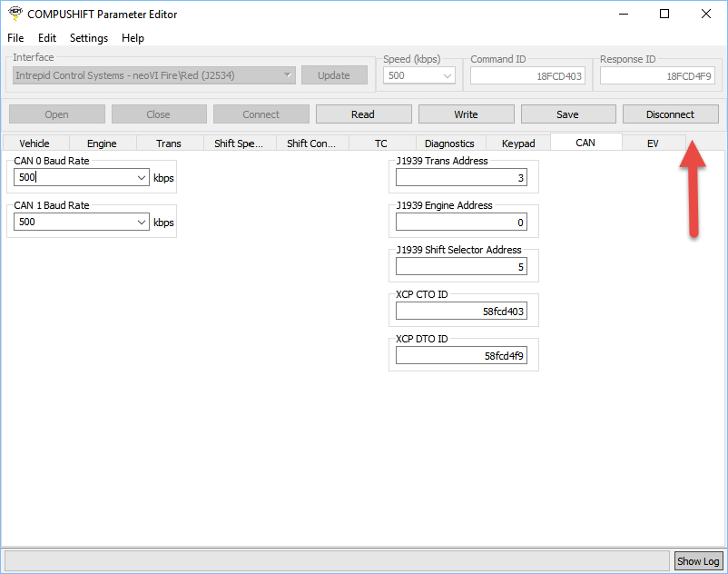Focus the J1939 Shift Selector Address field
Screen dimensions: 728x574
click(461, 267)
